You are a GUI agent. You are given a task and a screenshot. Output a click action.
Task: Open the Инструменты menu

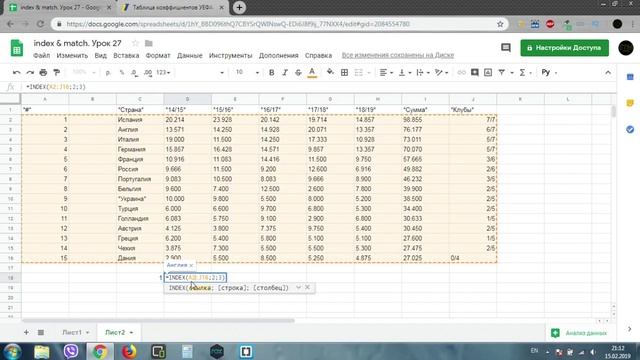231,56
